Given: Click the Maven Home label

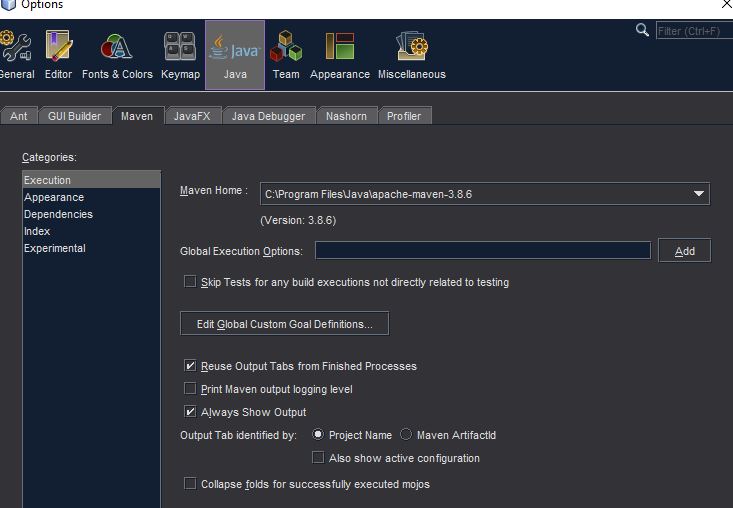Looking at the screenshot, I should coord(214,191).
